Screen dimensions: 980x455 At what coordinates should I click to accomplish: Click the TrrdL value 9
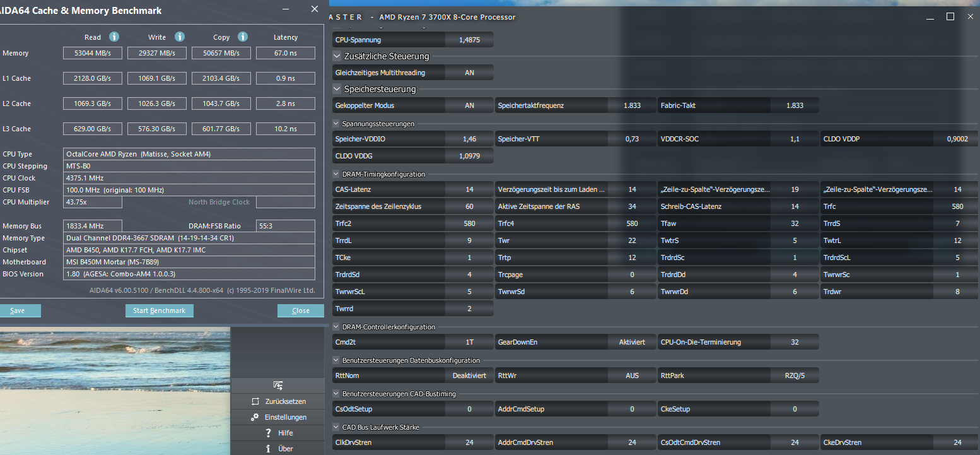pyautogui.click(x=469, y=240)
